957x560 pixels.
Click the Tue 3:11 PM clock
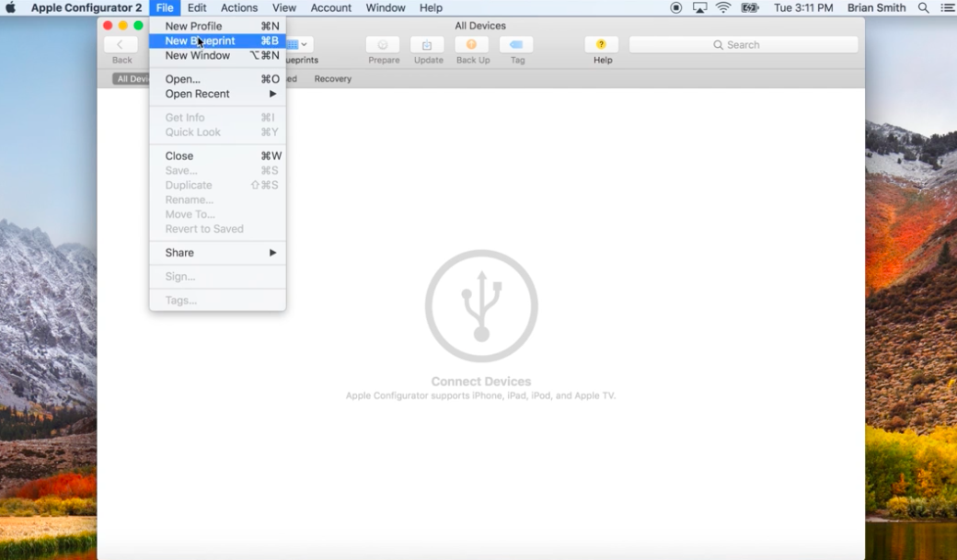(803, 8)
